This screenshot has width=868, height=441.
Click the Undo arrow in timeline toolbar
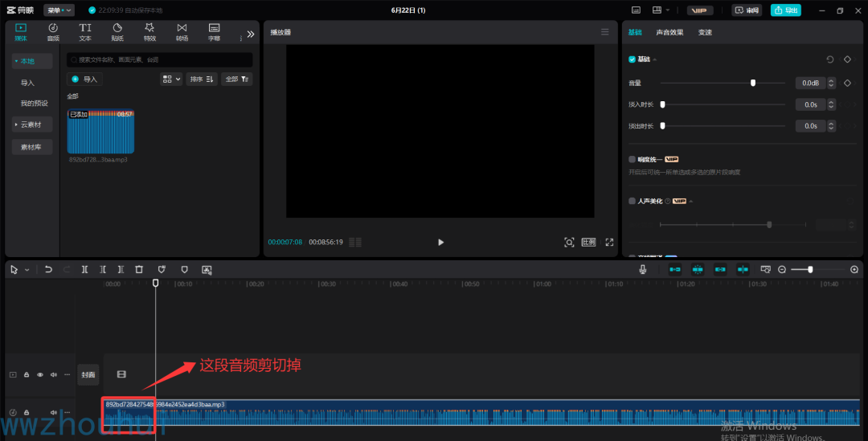coord(48,270)
